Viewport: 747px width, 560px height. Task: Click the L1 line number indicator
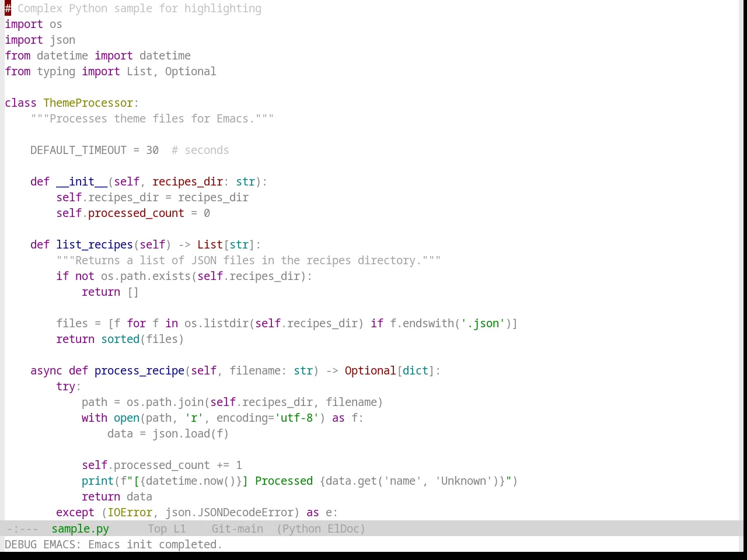click(179, 528)
